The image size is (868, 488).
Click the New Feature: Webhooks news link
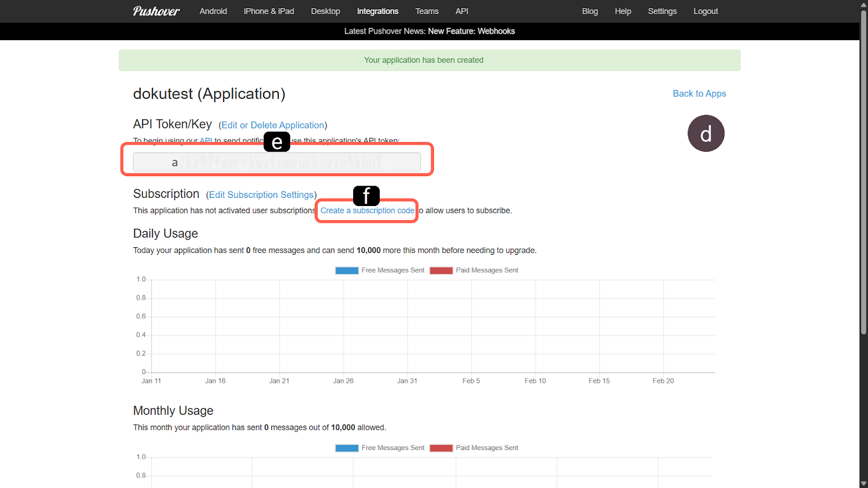471,31
